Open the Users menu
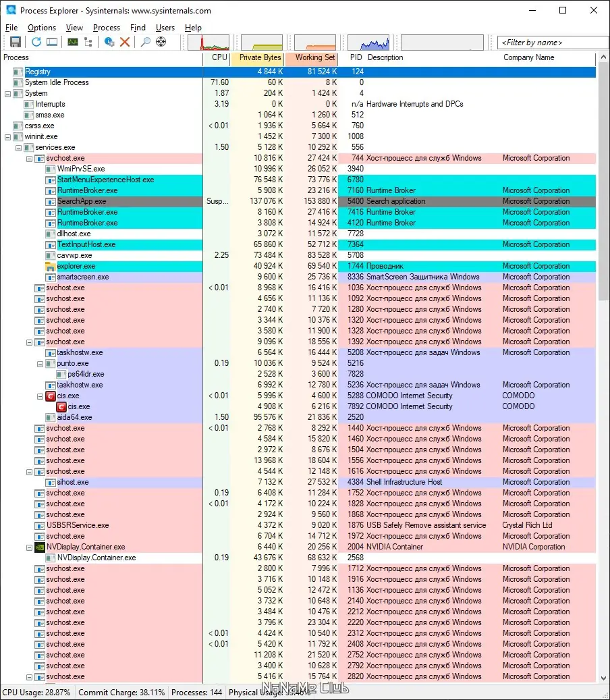This screenshot has height=700, width=610. coord(165,28)
